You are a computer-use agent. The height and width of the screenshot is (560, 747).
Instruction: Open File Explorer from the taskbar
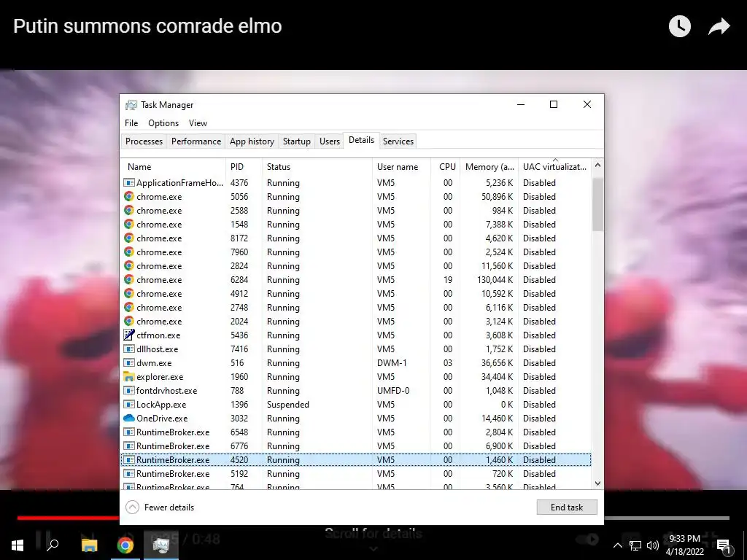point(89,545)
